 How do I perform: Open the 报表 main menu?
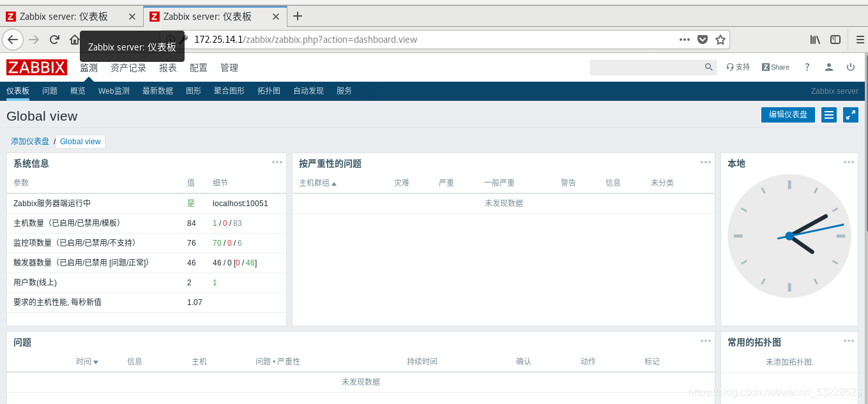[168, 68]
